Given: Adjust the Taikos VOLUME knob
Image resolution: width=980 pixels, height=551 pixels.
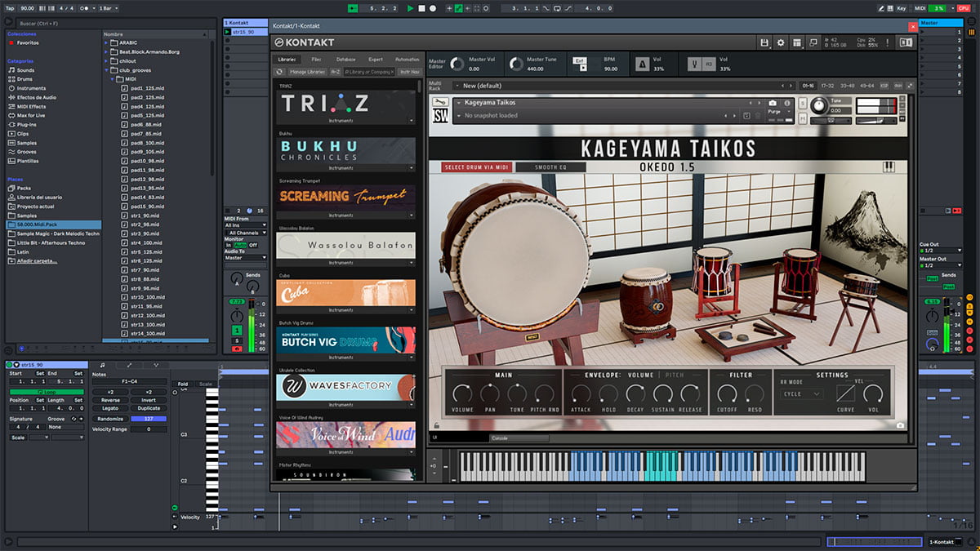Looking at the screenshot, I should coord(462,393).
